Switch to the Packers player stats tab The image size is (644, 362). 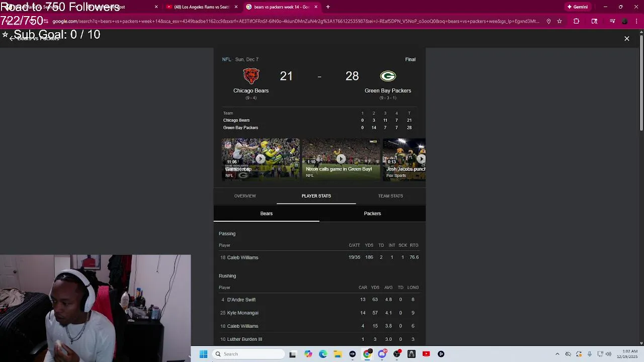tap(372, 214)
